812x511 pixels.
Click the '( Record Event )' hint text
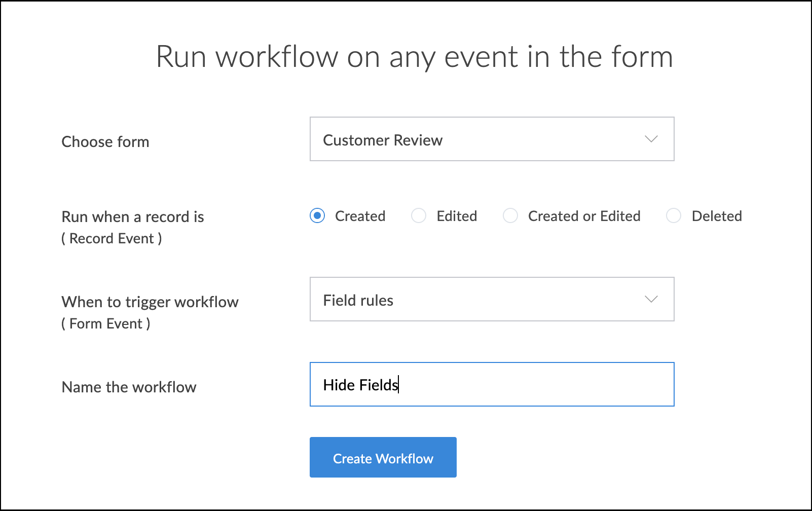(x=112, y=239)
